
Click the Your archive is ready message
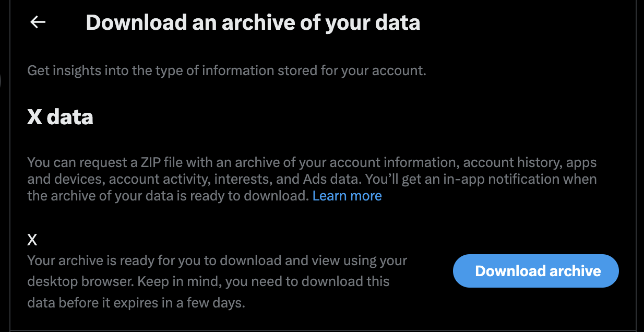click(x=216, y=260)
